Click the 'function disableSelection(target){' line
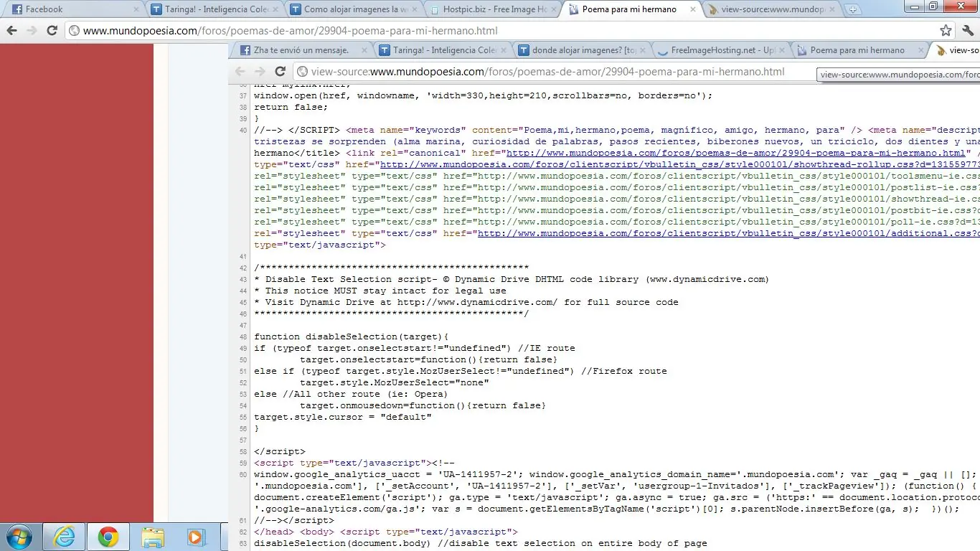 [x=351, y=336]
